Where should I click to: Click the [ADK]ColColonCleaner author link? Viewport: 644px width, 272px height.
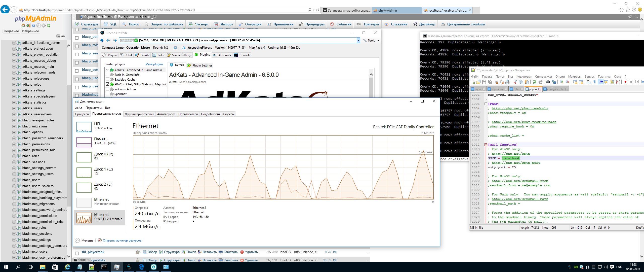click(x=193, y=82)
